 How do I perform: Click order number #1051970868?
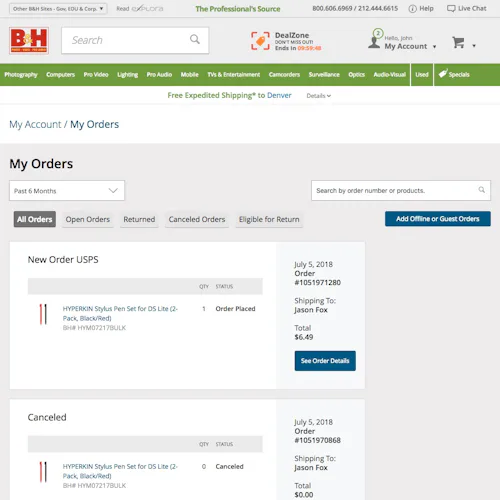(x=318, y=440)
